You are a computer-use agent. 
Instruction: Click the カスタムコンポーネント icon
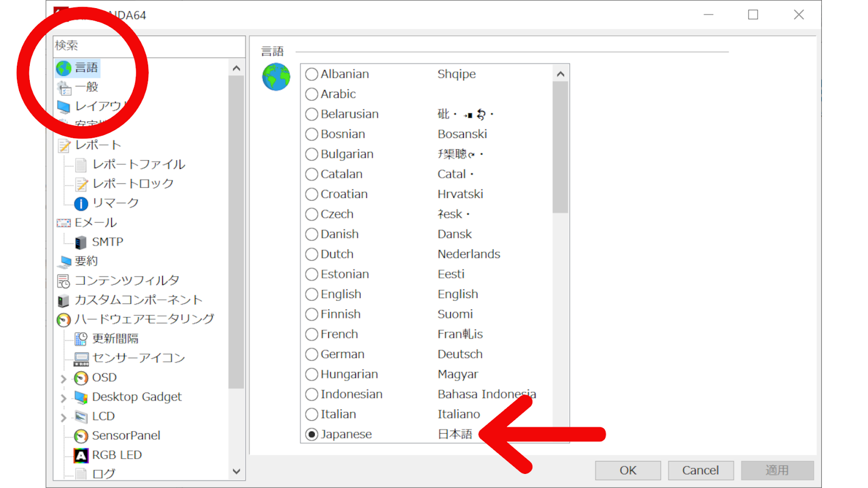coord(64,300)
